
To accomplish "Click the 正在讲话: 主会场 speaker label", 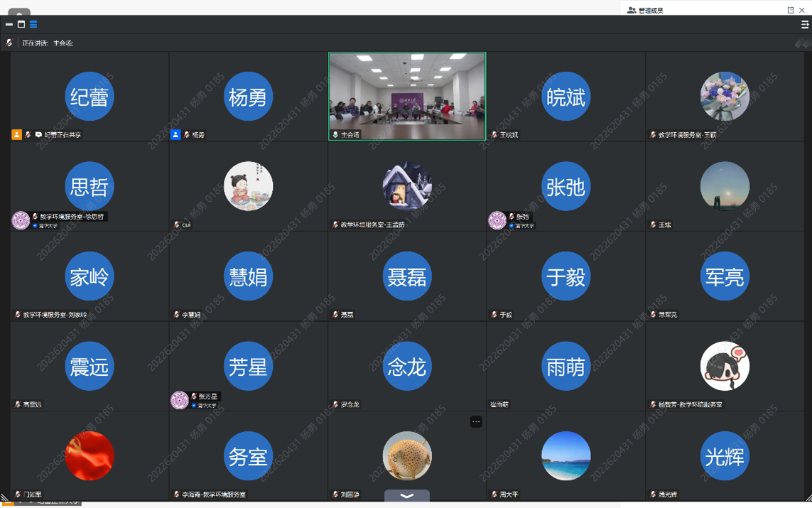I will (48, 43).
